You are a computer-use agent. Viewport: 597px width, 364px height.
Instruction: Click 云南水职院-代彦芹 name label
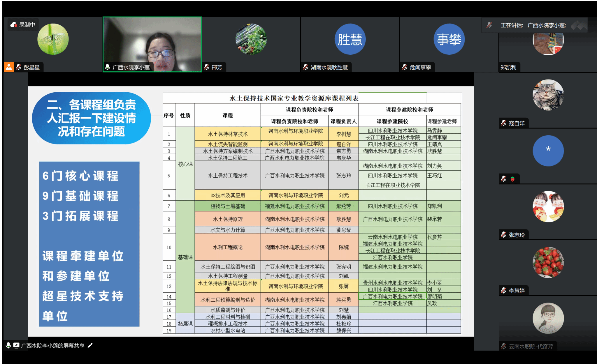click(x=531, y=347)
